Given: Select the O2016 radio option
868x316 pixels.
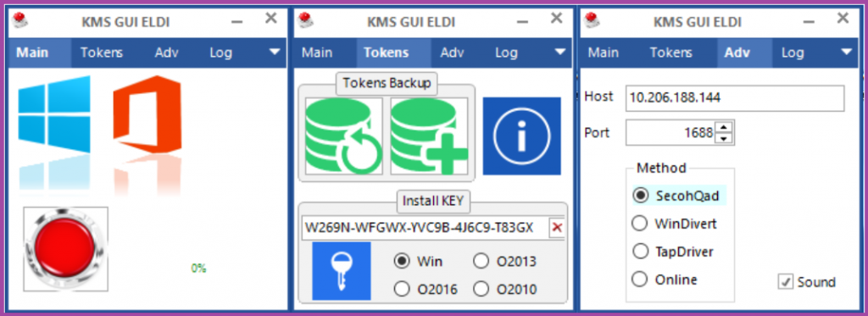Looking at the screenshot, I should point(426,289).
